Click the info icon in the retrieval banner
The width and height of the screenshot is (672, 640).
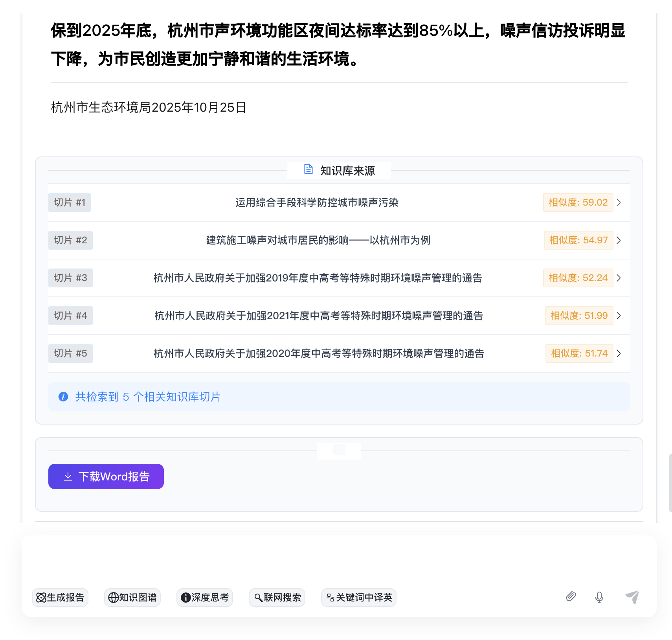pos(63,397)
